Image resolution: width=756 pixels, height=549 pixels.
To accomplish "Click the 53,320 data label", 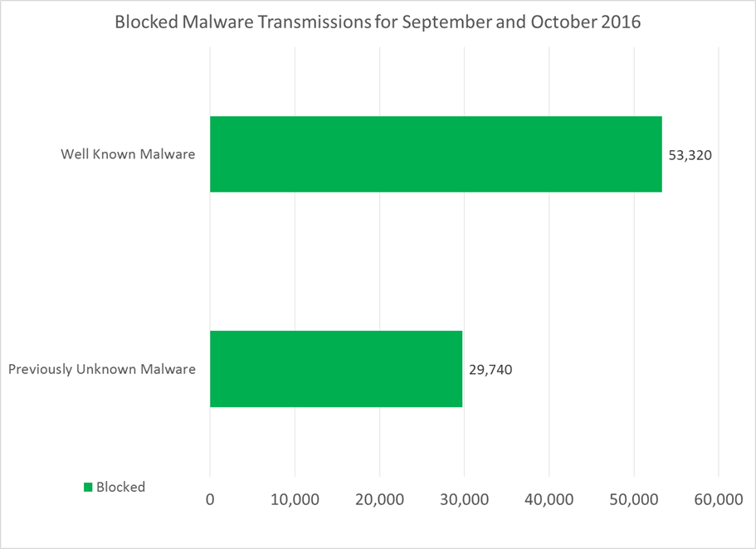I will (690, 155).
